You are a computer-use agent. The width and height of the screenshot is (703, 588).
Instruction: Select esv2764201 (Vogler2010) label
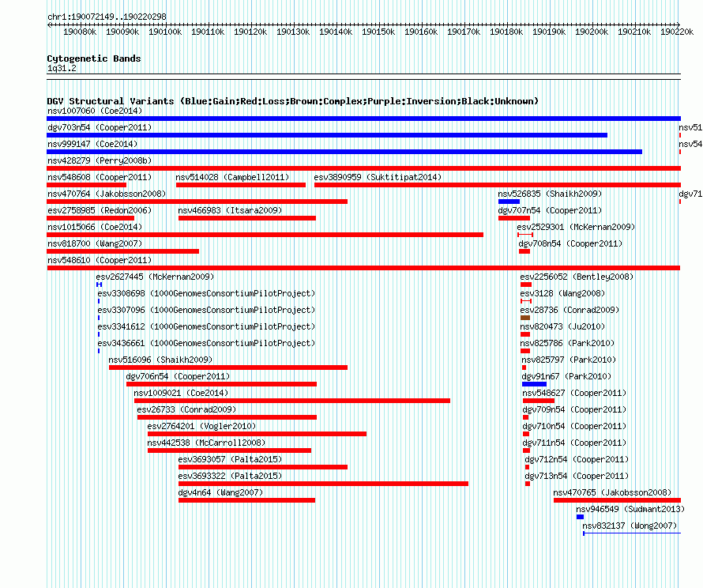[201, 426]
